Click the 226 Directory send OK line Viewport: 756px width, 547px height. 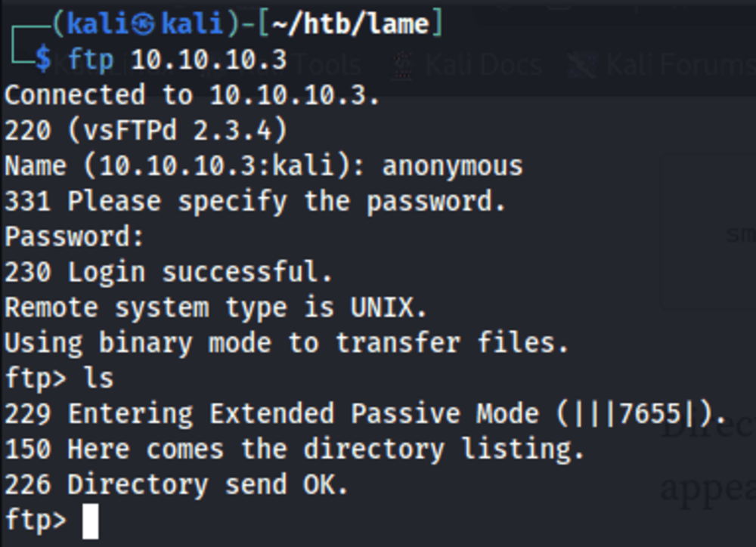click(176, 484)
